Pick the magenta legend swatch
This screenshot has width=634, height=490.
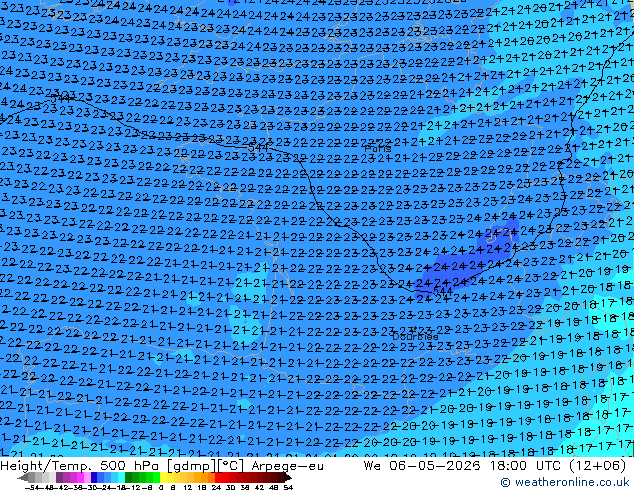pos(80,477)
